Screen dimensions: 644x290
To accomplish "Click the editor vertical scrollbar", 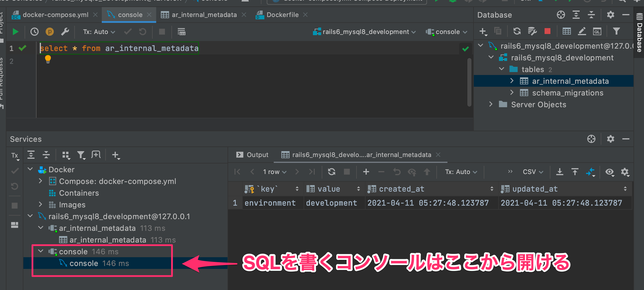I will coord(469,82).
